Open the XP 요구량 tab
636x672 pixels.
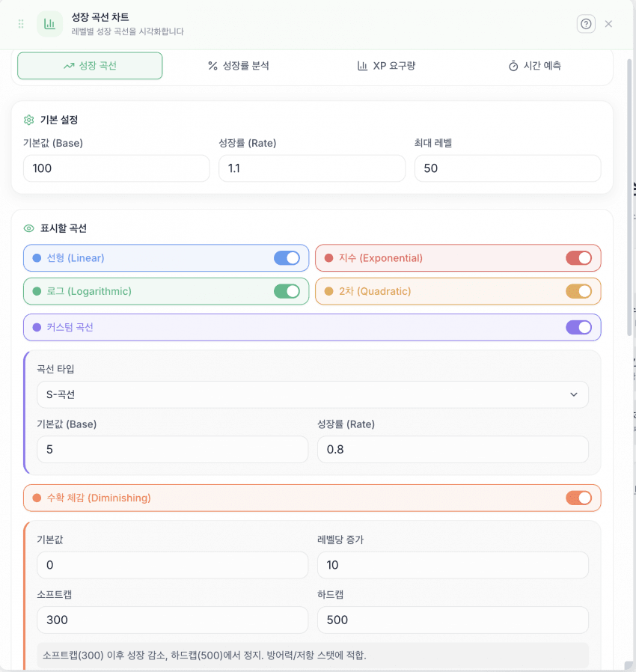pyautogui.click(x=386, y=66)
